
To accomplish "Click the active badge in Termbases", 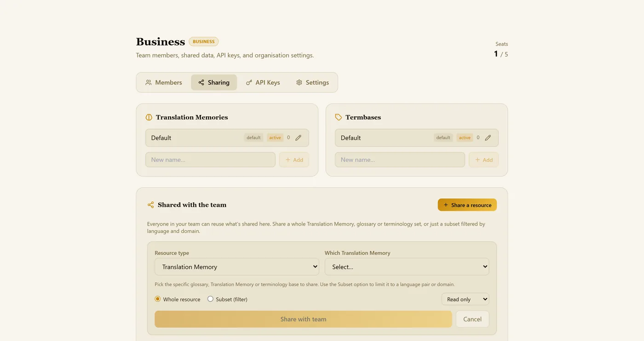I will [465, 138].
